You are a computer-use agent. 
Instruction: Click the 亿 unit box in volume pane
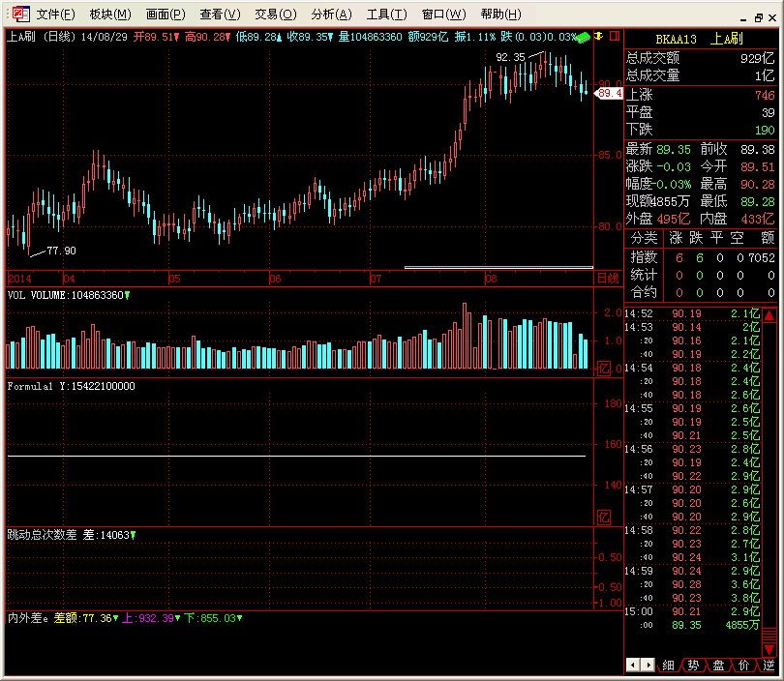(x=604, y=369)
